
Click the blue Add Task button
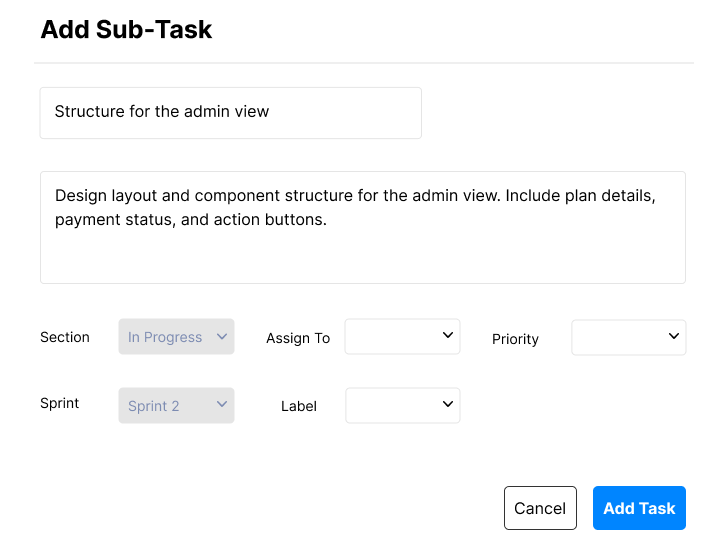click(639, 508)
